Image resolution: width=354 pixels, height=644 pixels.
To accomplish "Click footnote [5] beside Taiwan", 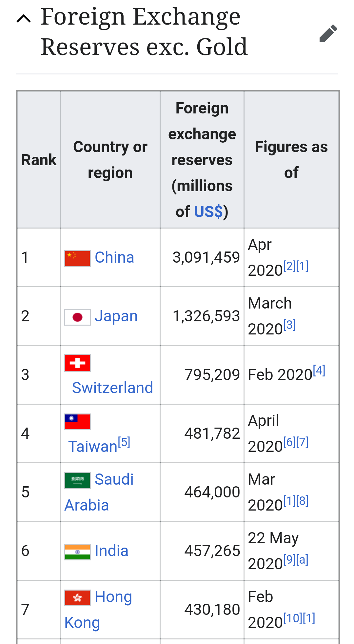I will pyautogui.click(x=124, y=442).
